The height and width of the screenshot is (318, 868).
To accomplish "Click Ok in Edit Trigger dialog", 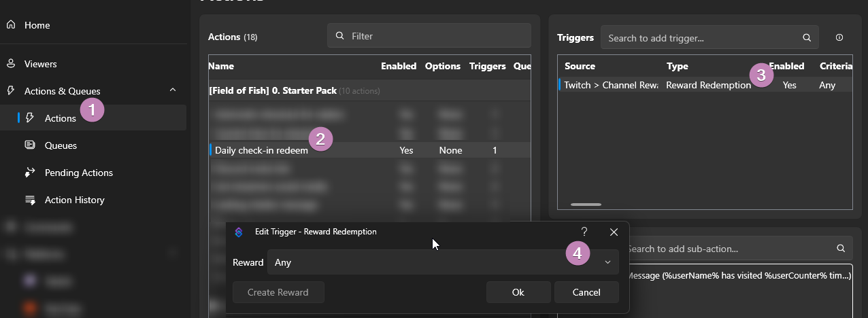I will click(518, 292).
